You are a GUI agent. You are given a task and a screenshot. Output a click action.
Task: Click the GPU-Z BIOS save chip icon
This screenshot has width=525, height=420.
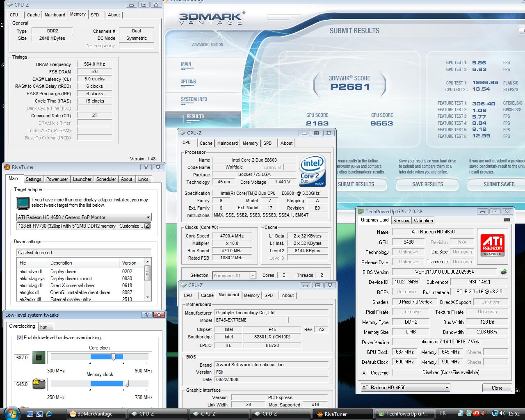pos(504,272)
